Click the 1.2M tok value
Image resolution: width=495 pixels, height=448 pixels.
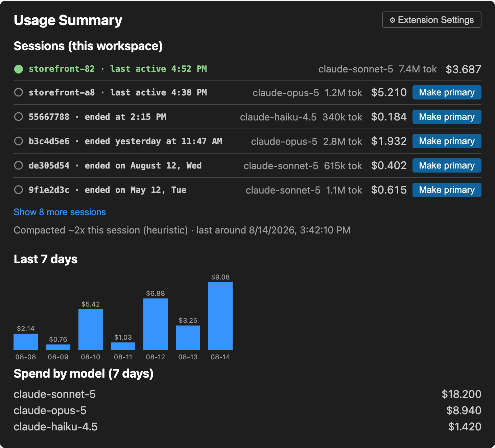point(343,93)
